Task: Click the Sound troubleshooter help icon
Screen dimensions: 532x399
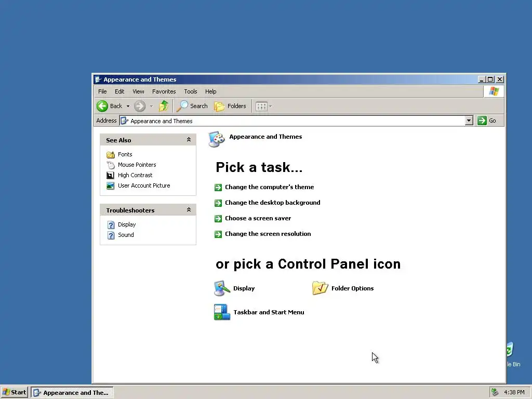Action: coord(111,235)
